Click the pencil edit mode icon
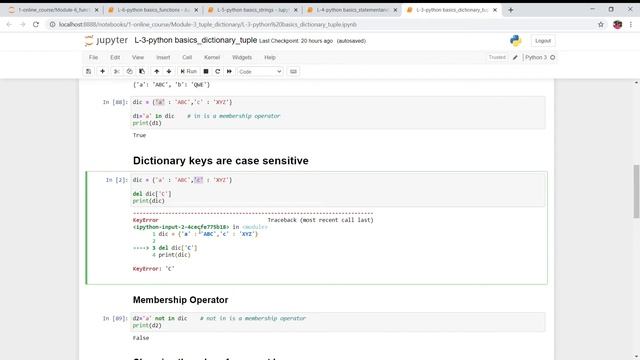 (515, 58)
